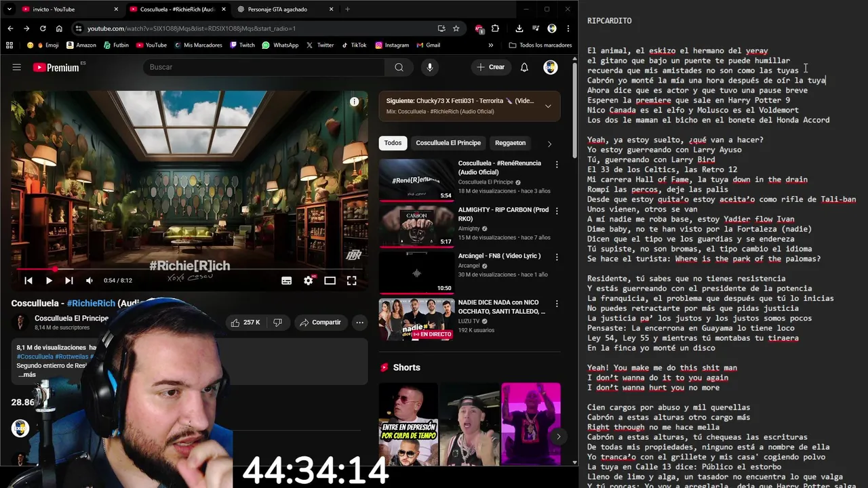Click the #RichieRich hashtag in title
868x488 pixels.
point(91,303)
